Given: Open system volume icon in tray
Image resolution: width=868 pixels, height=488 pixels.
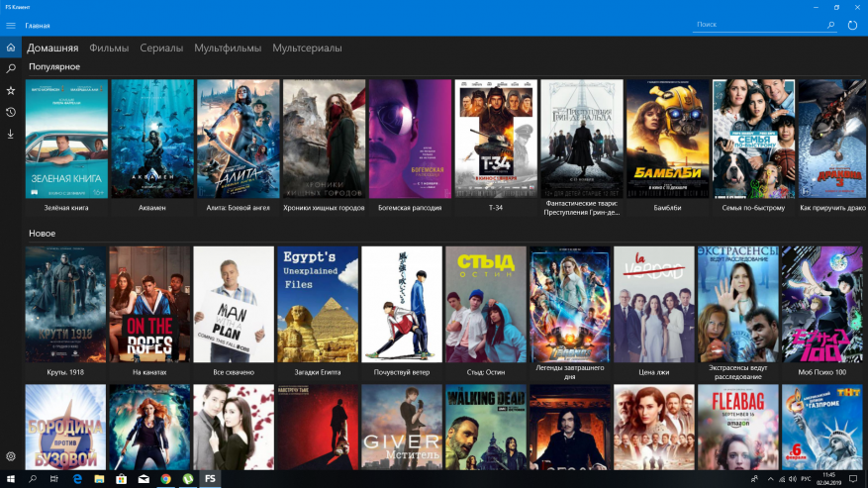Looking at the screenshot, I should [x=793, y=479].
